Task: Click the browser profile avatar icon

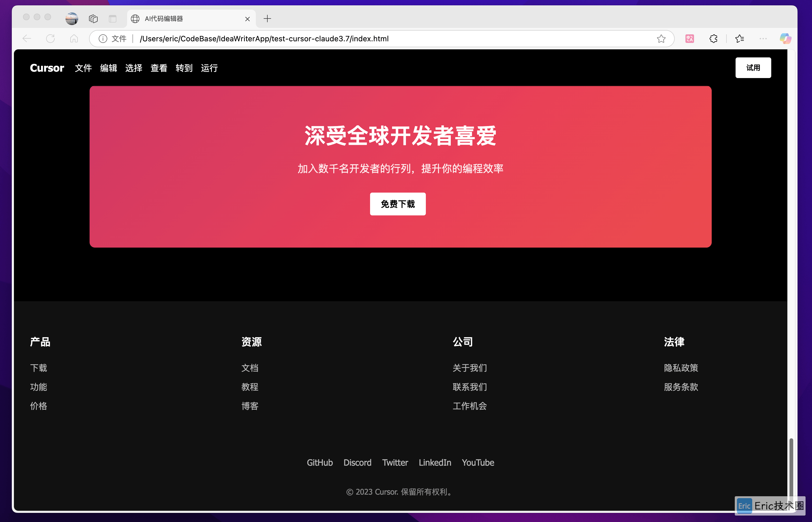Action: [72, 19]
